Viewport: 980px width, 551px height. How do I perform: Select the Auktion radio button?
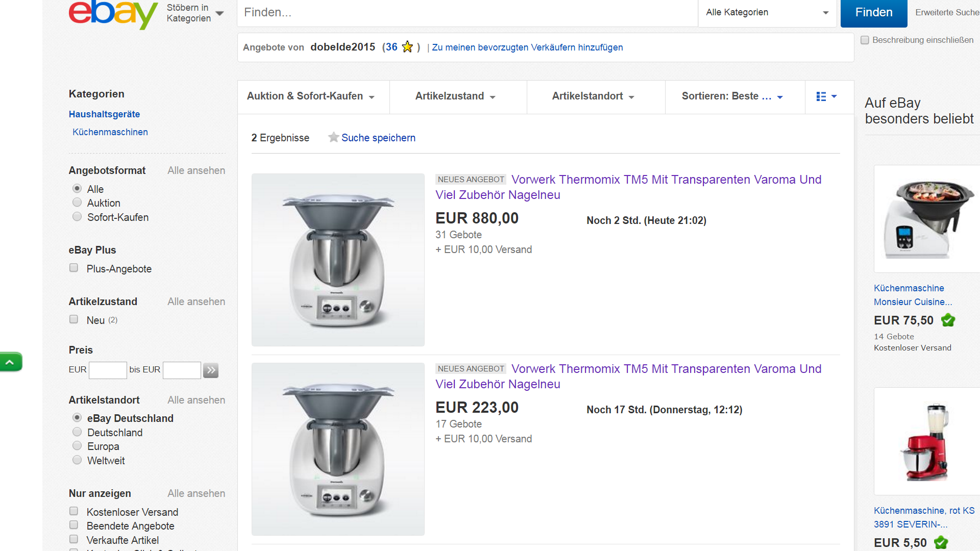tap(77, 203)
